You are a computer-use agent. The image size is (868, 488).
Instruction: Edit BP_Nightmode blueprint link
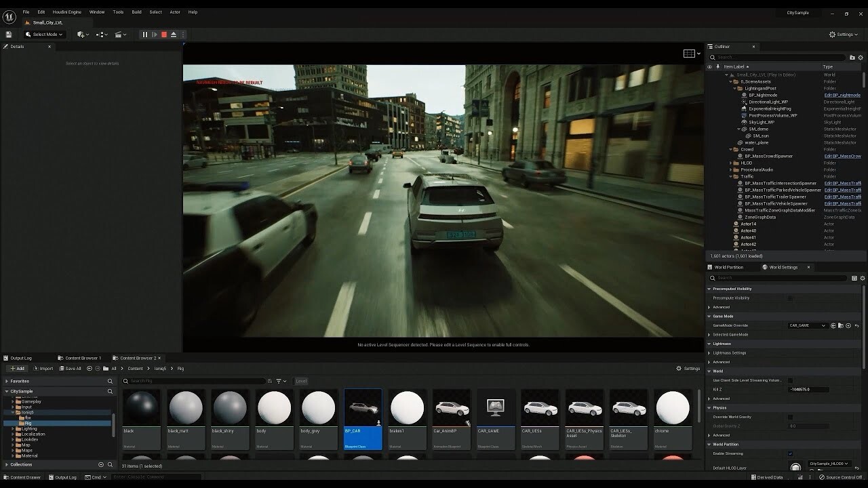(842, 95)
